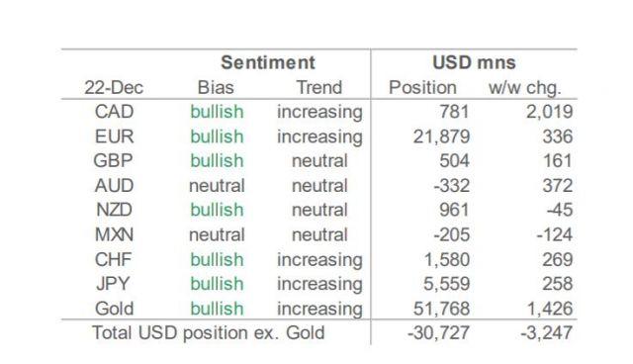633x364 pixels.
Task: Select the 22-Dec date header
Action: click(114, 88)
